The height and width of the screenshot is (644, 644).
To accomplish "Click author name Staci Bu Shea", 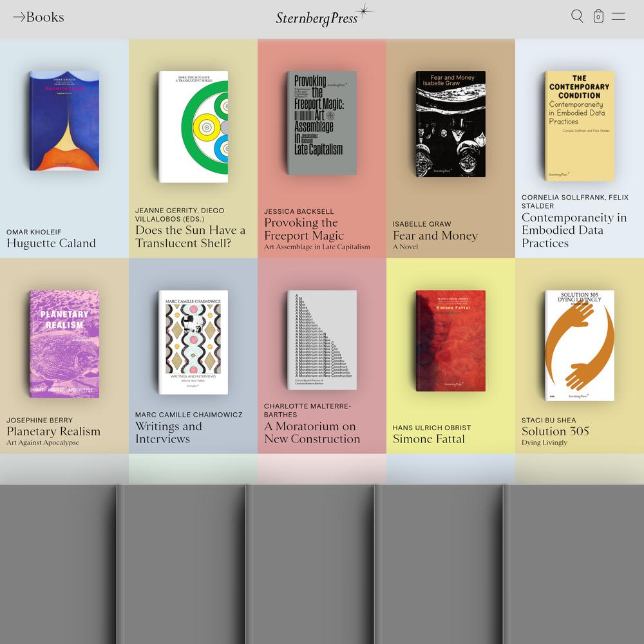I will click(x=549, y=420).
